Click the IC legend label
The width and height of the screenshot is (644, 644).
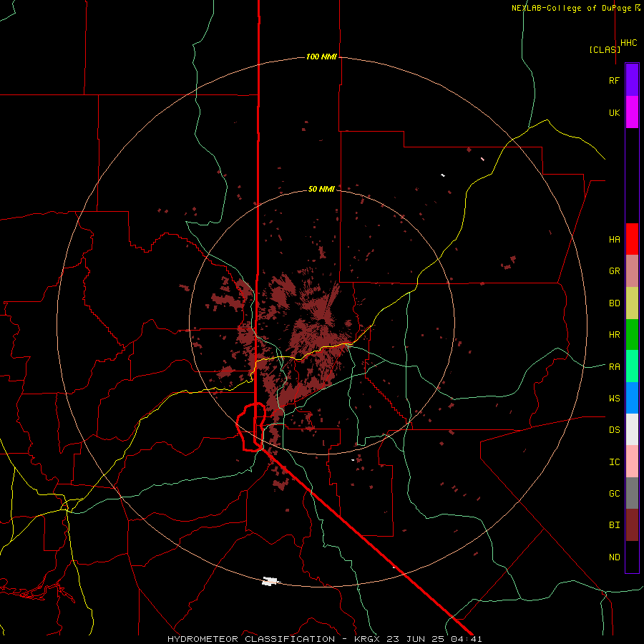point(614,462)
